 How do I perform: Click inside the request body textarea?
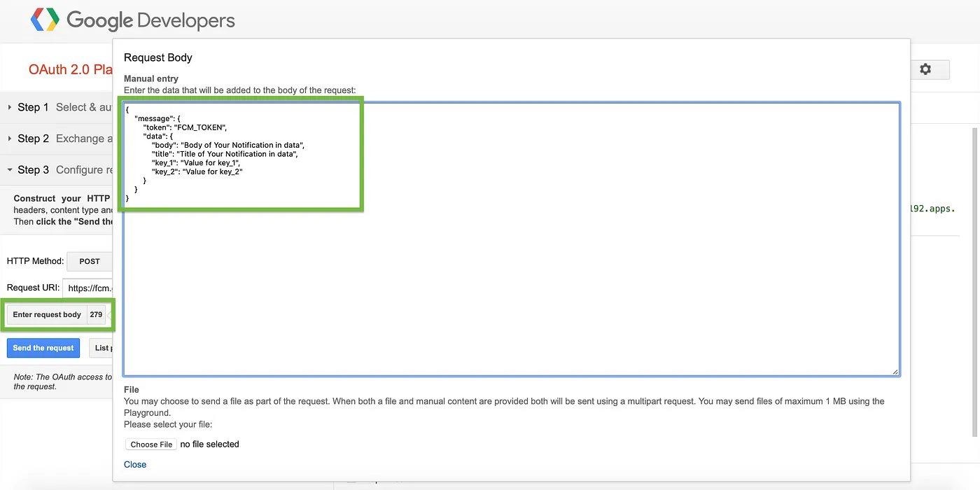coord(512,239)
